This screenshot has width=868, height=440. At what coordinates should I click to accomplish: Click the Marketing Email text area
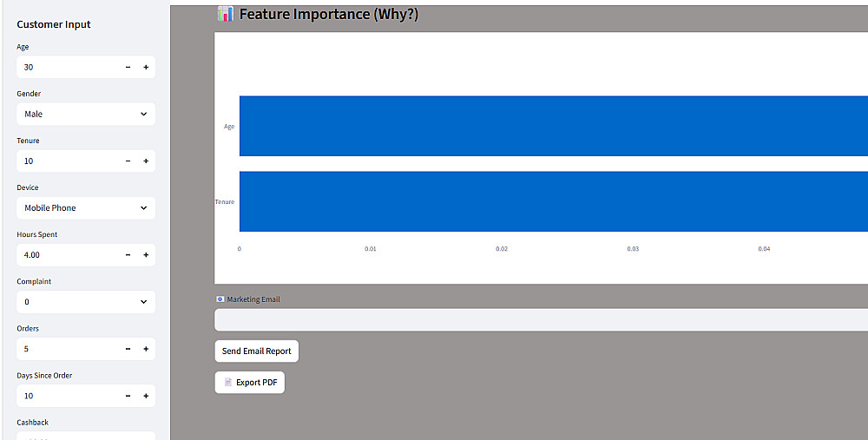(538, 319)
